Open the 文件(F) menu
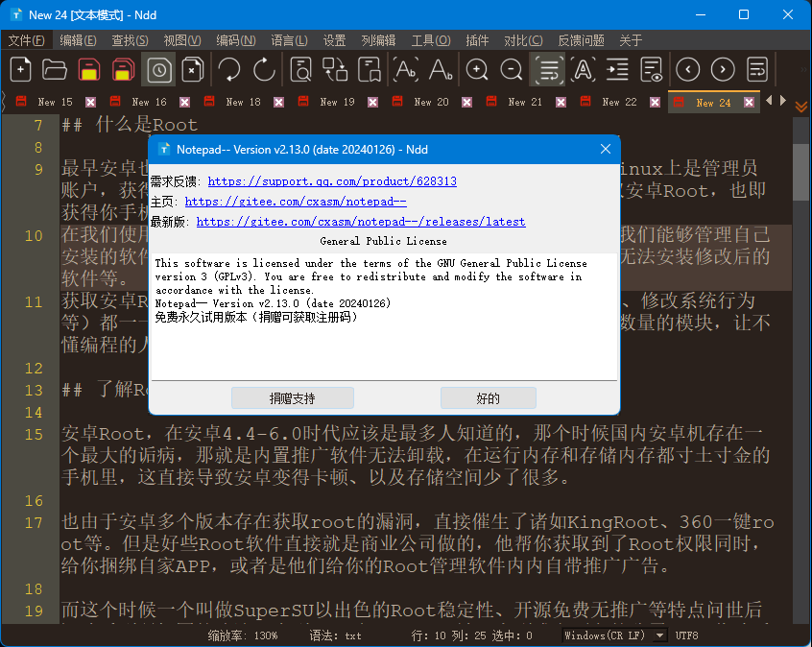 [27, 40]
